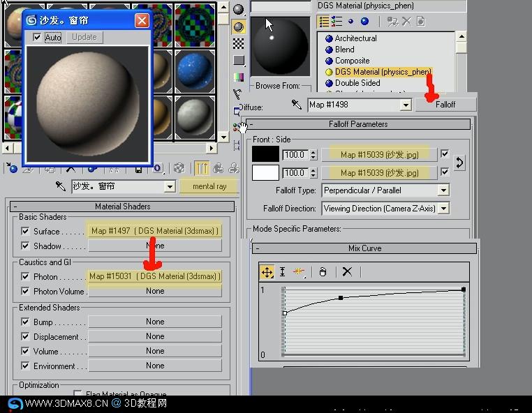Click Delete From Library X icon in browser
532x413 pixels.
[406, 22]
